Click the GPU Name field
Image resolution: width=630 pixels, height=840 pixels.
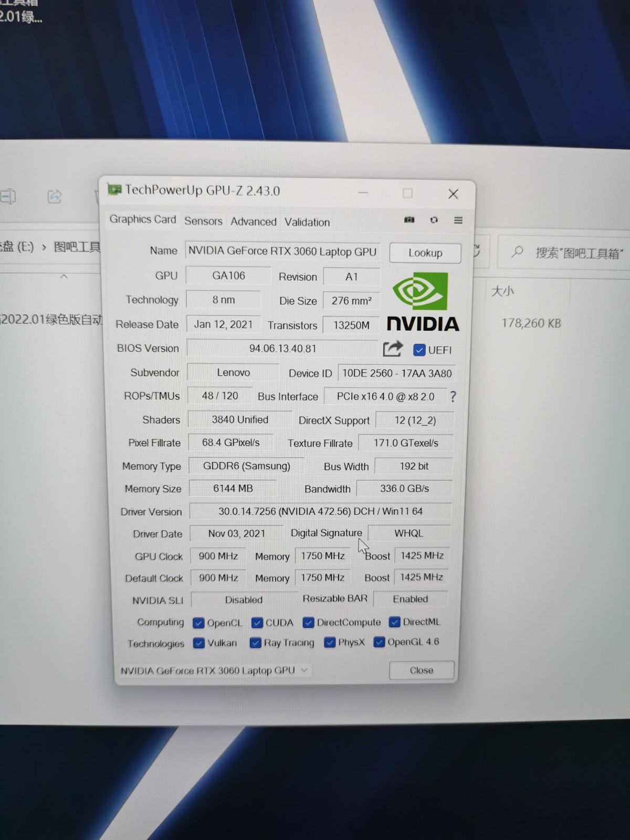(x=282, y=251)
